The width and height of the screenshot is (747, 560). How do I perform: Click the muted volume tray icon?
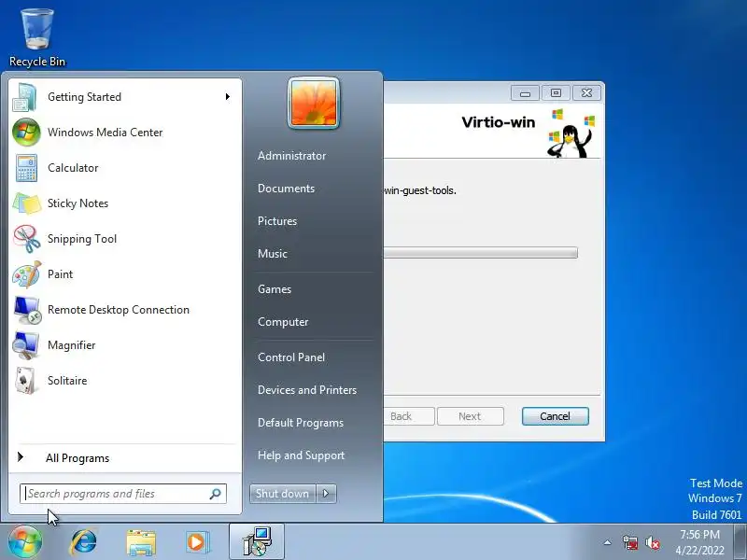(652, 542)
